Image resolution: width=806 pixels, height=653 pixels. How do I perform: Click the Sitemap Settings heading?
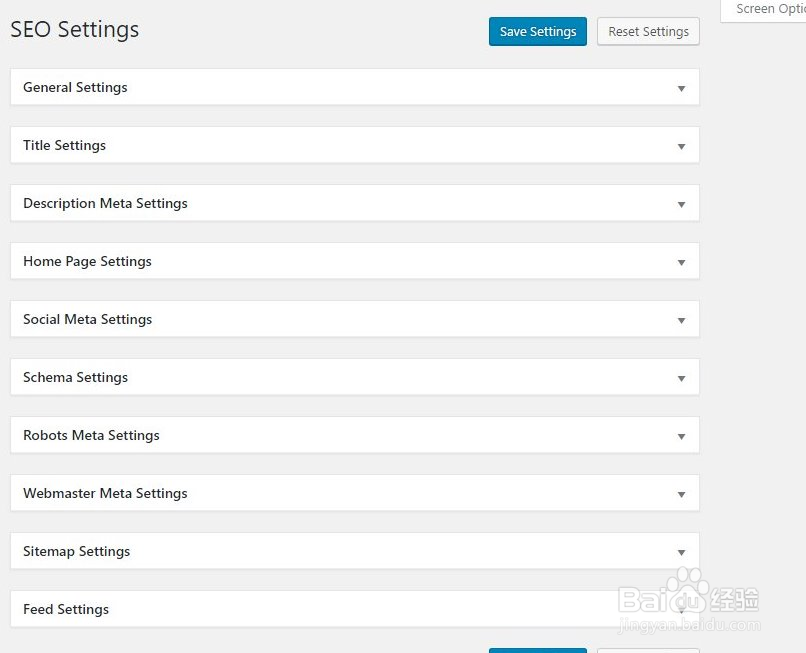(x=77, y=552)
